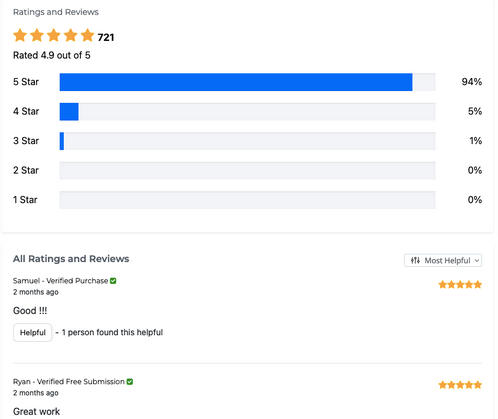The height and width of the screenshot is (419, 498).
Task: Click the 94% five-star percentage
Action: (x=472, y=82)
